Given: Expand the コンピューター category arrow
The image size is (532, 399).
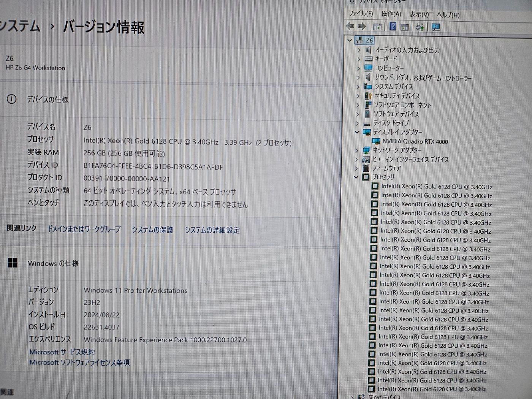Looking at the screenshot, I should (x=358, y=68).
